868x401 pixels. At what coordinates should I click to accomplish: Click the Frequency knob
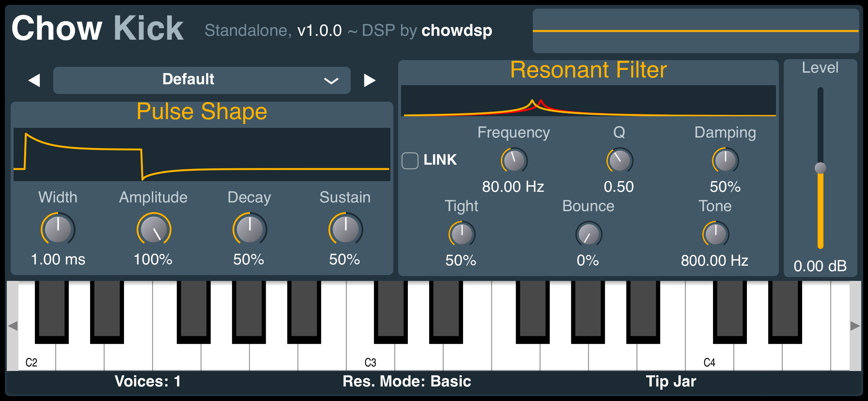(514, 160)
